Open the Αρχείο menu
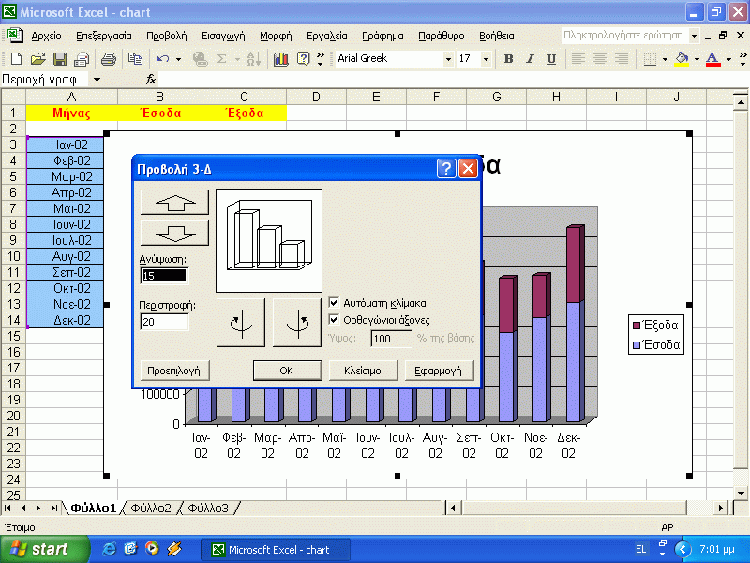Viewport: 750px width, 563px height. pyautogui.click(x=46, y=36)
